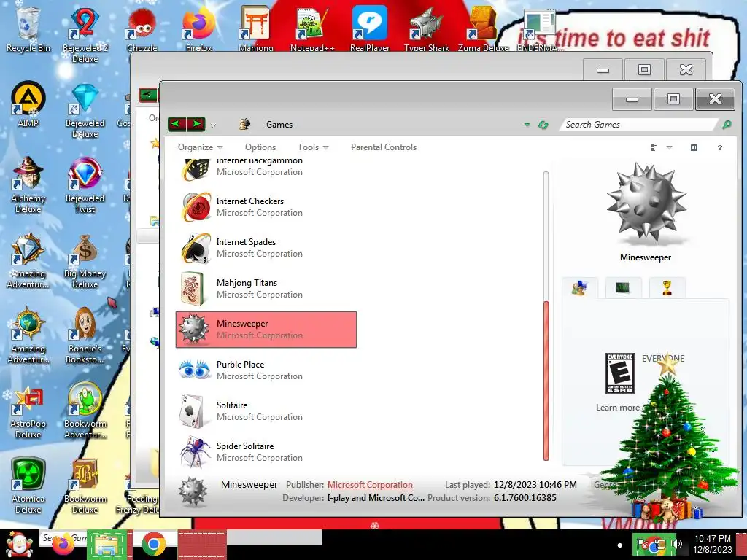The width and height of the screenshot is (747, 560).
Task: Select the Minesweeper mine icon in list
Action: click(x=193, y=329)
